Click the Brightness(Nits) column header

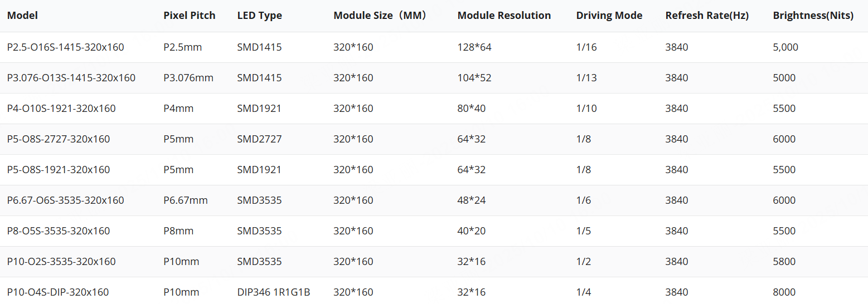point(813,16)
